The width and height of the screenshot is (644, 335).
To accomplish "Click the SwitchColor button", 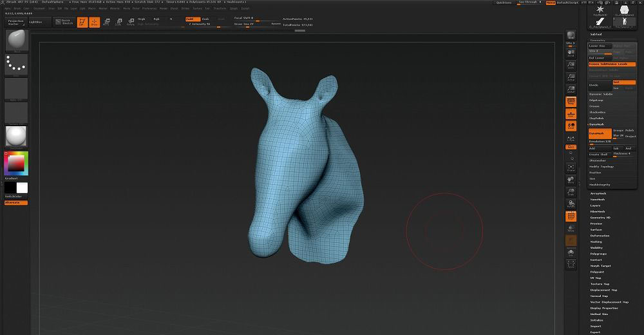I will tap(17, 196).
